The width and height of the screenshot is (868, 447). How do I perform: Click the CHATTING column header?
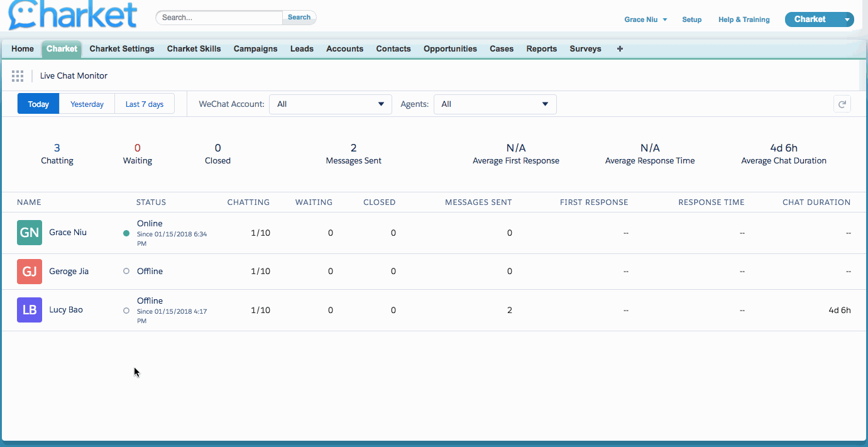pos(248,202)
